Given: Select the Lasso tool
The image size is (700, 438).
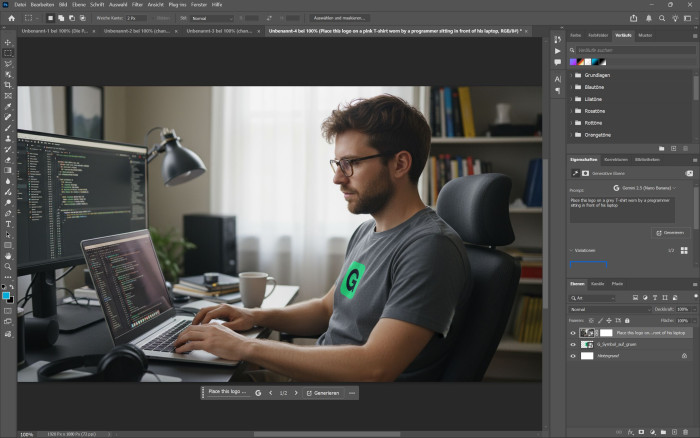Looking at the screenshot, I should point(8,64).
